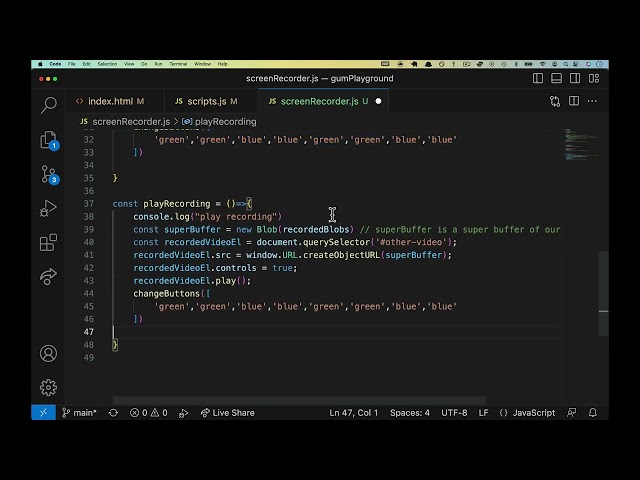Open changes compare icon in editor toolbar

point(555,101)
